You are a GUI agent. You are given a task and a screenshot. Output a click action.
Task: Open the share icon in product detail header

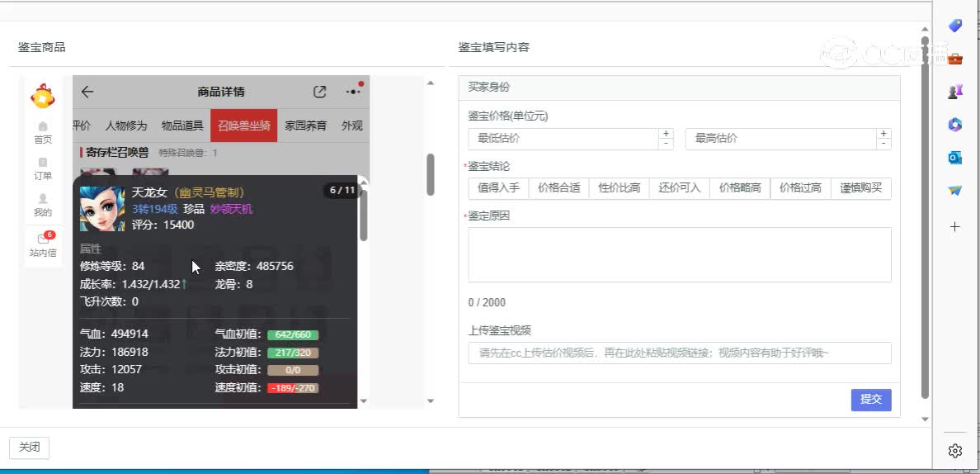(319, 92)
